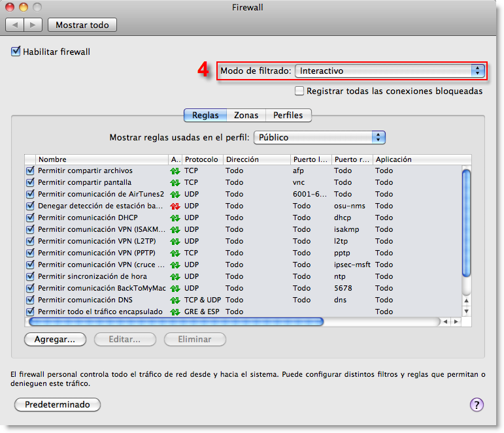Open the Modo de filtrado dropdown

pyautogui.click(x=390, y=71)
